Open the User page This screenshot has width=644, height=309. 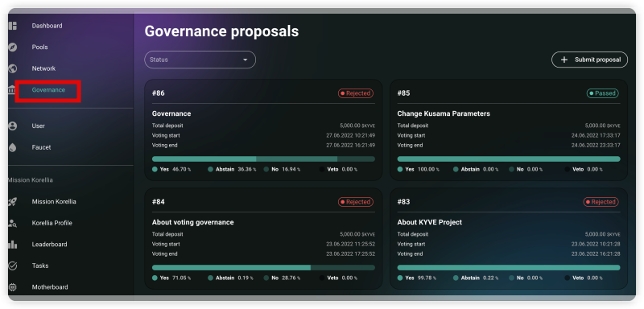point(38,126)
